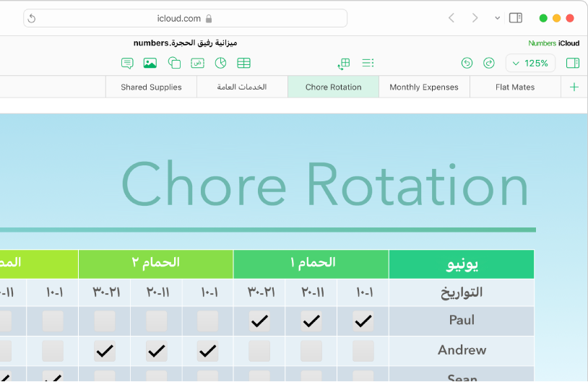This screenshot has width=588, height=382.
Task: Add a text box from the toolbar
Action: click(x=197, y=63)
